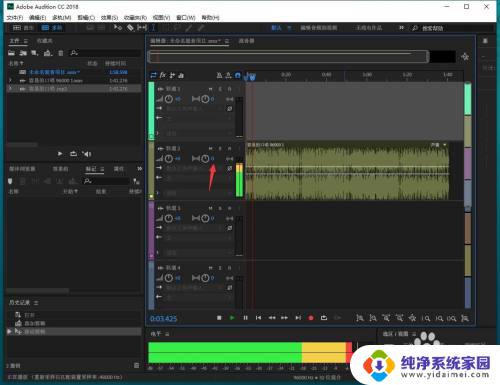Click the green Track 1 color strip
Viewport: 500px width, 385px height.
click(x=151, y=111)
